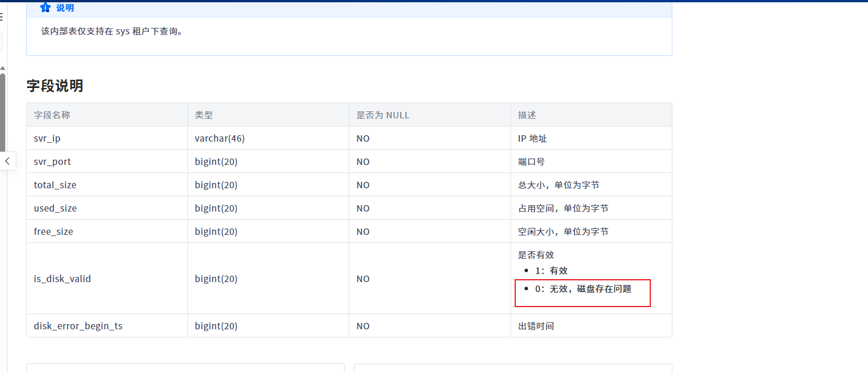Click the is_disk_valid field name
The width and height of the screenshot is (868, 373).
[x=62, y=279]
